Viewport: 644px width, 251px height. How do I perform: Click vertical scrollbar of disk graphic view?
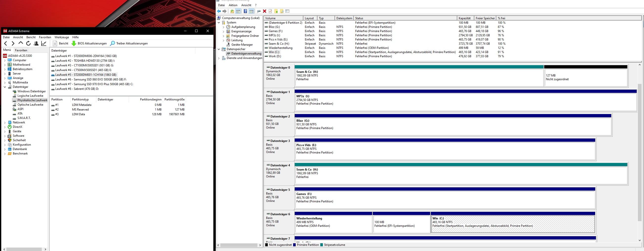[x=640, y=153]
